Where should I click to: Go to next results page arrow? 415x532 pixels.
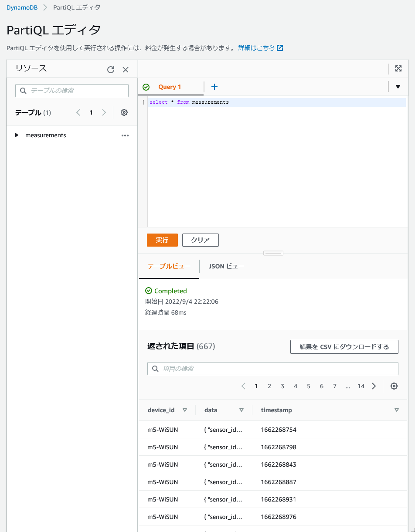374,386
